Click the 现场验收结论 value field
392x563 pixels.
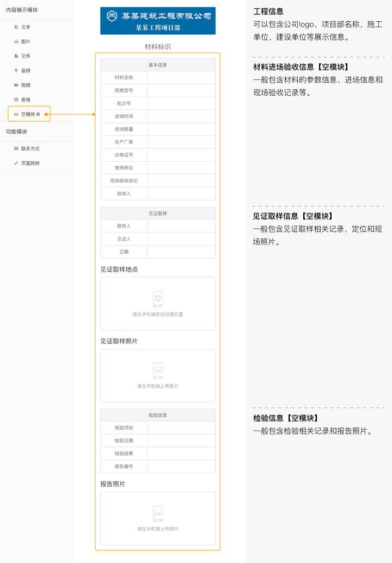(x=181, y=181)
